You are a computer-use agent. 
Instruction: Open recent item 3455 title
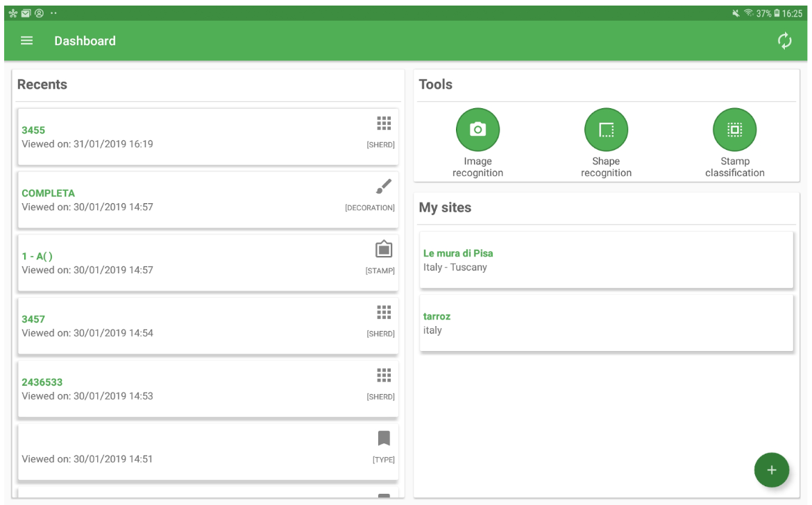[33, 130]
